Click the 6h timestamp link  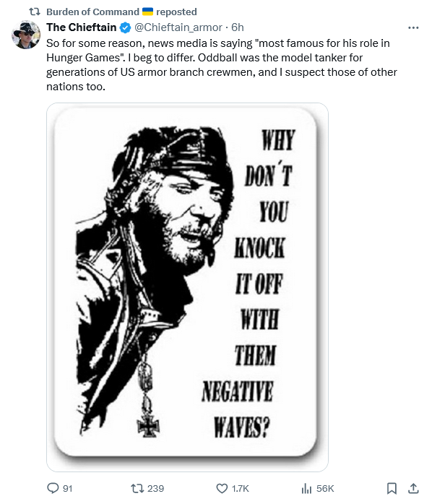click(238, 27)
